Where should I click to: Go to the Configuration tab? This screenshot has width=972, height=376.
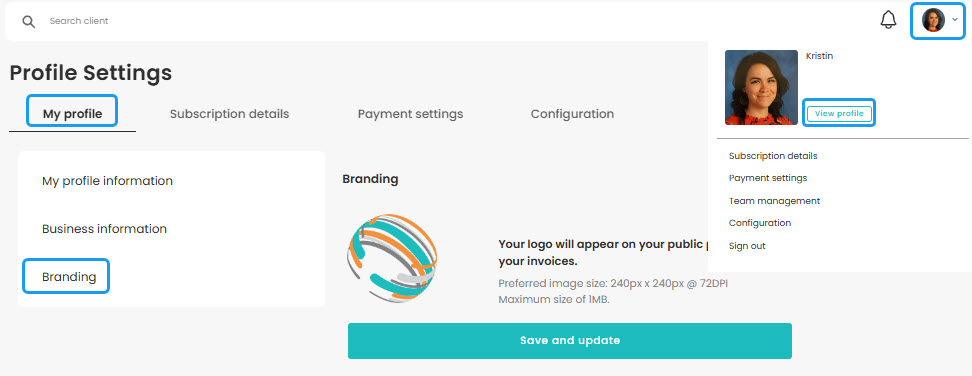[572, 114]
